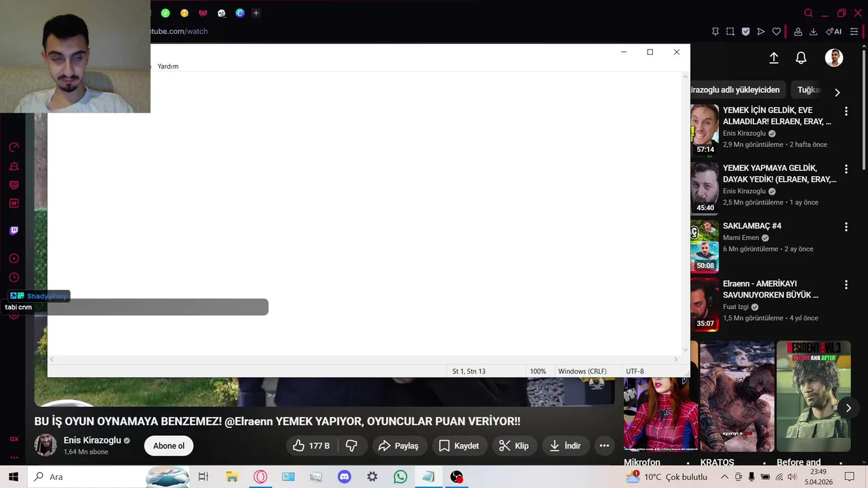
Task: Open Opera's Easy Setup sliders icon
Action: pyautogui.click(x=854, y=31)
